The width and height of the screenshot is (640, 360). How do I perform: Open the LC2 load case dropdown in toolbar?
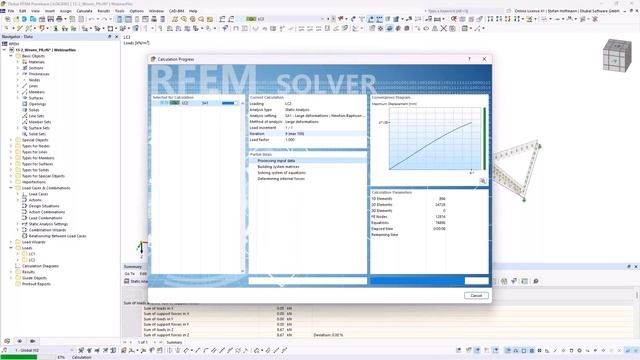point(322,19)
